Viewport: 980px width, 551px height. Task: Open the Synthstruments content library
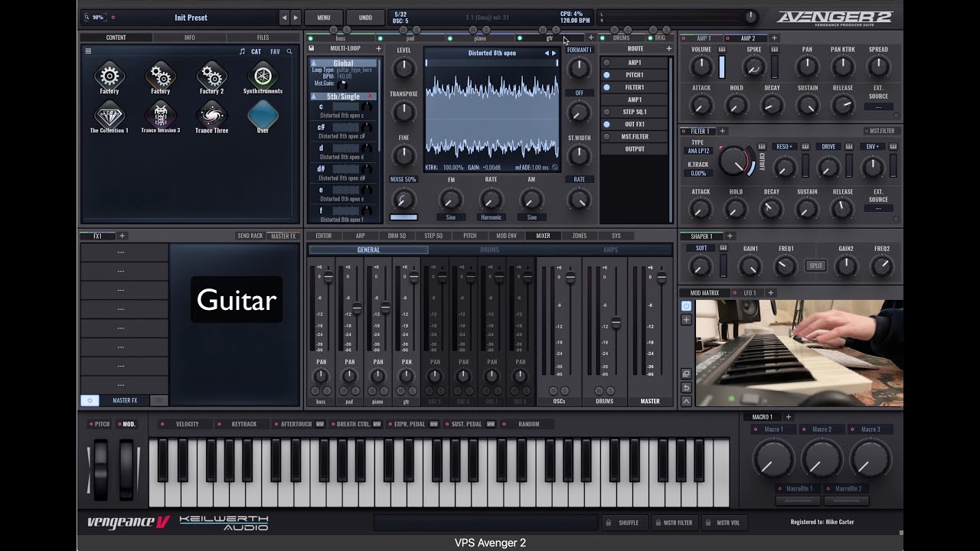pyautogui.click(x=263, y=77)
